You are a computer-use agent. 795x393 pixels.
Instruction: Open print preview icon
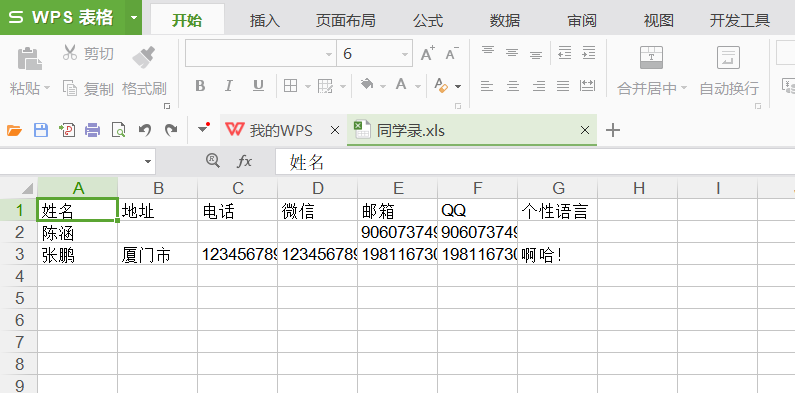[119, 131]
